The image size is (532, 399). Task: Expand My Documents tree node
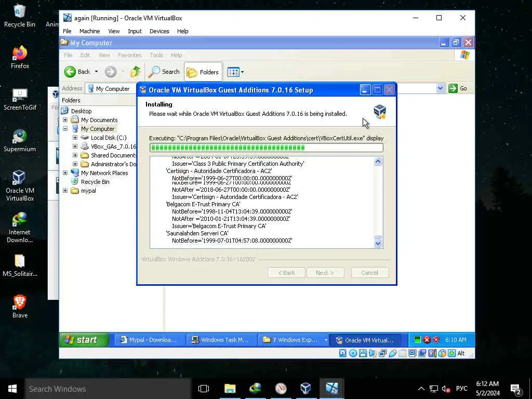coord(65,120)
